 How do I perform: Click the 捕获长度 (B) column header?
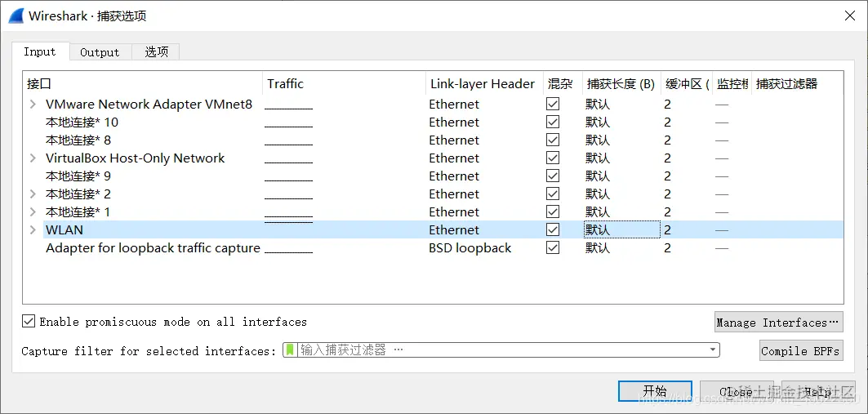tap(621, 84)
